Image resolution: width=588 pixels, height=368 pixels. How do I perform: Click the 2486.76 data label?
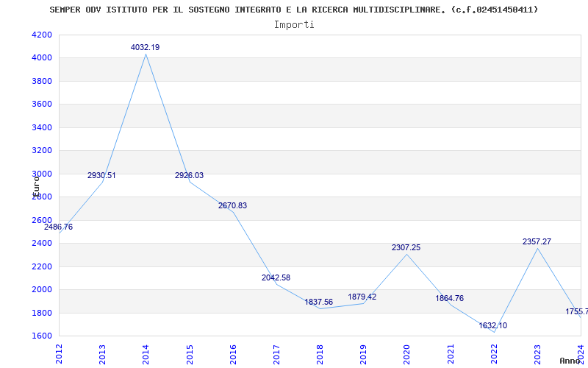click(59, 227)
